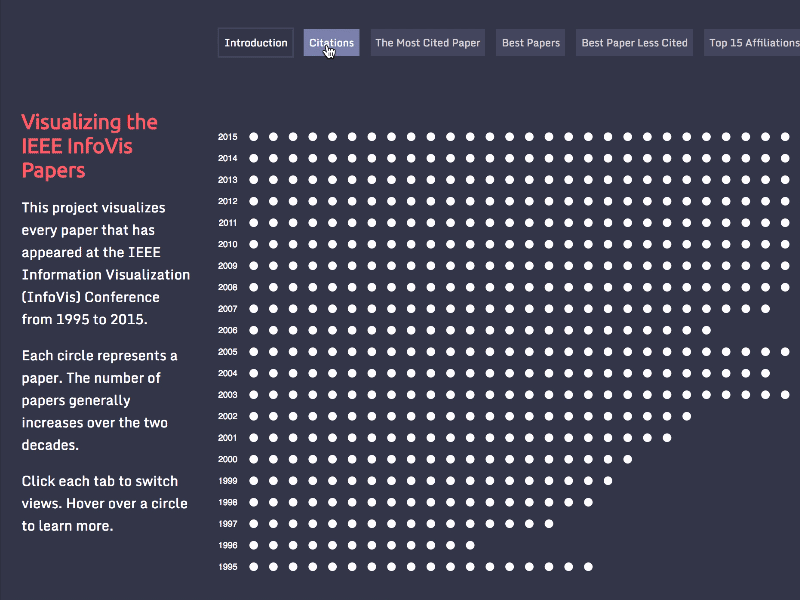This screenshot has width=800, height=600.
Task: Click the first circle in the 2015 row
Action: pyautogui.click(x=253, y=136)
